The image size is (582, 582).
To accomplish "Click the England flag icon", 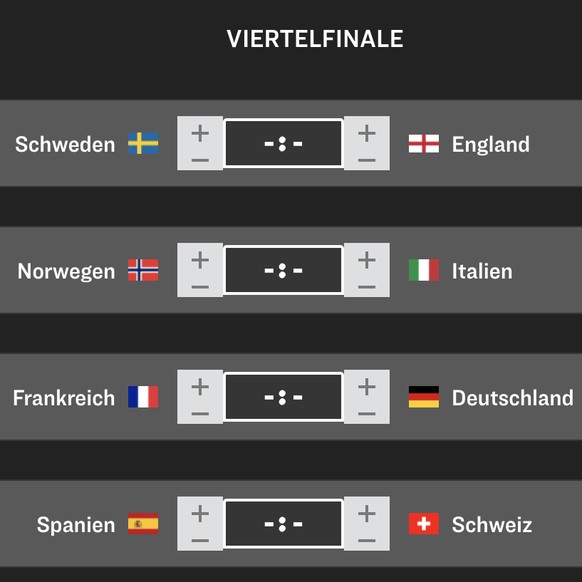I will [x=424, y=144].
